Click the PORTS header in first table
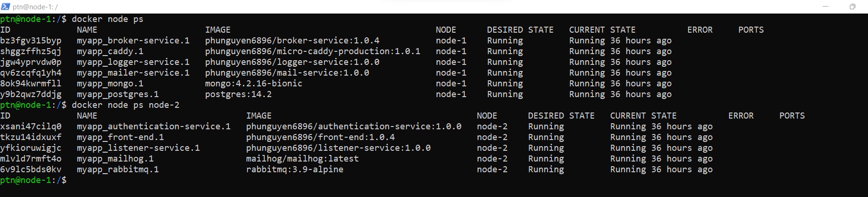Screen dimensions: 868x197 point(751,30)
